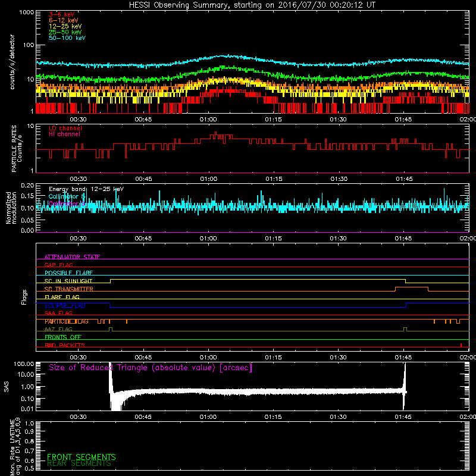Select the 12-25 keV legend label

(x=65, y=26)
